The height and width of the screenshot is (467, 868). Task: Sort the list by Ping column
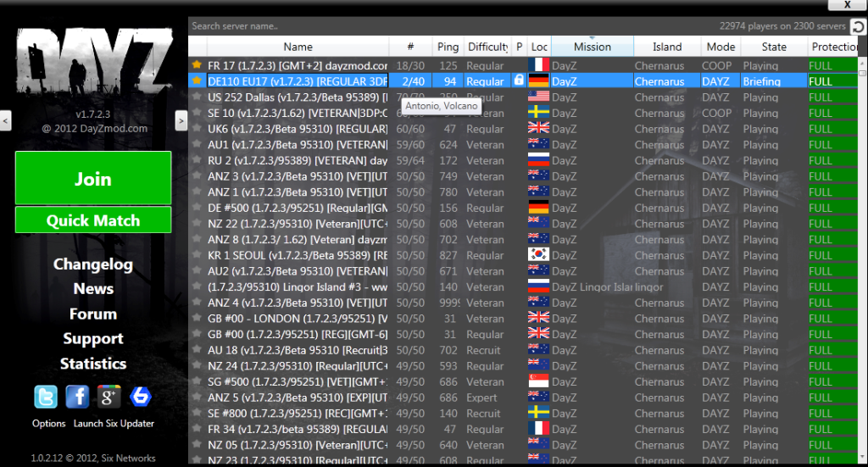point(447,47)
